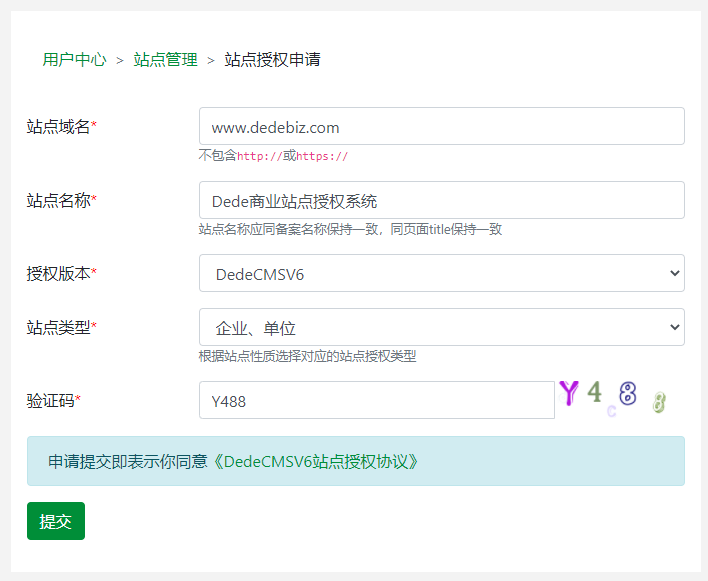
Task: Open the 站点类型 企业、单位 dropdown
Action: point(442,327)
